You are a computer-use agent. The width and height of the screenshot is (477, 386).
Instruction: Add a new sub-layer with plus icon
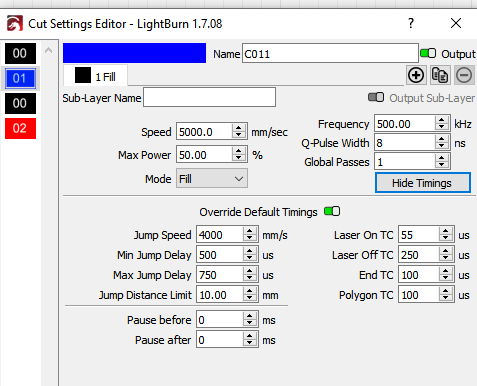416,75
